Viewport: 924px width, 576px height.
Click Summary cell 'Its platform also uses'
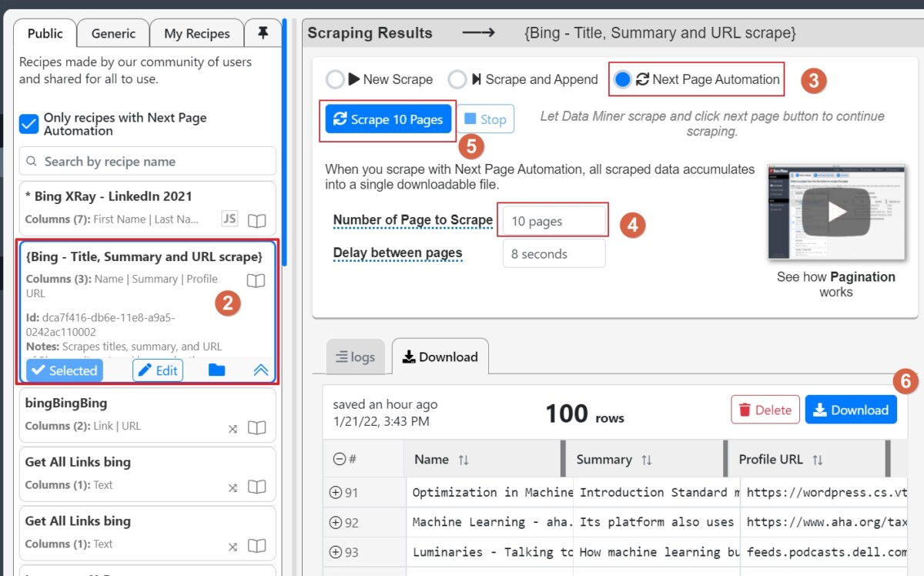click(657, 523)
